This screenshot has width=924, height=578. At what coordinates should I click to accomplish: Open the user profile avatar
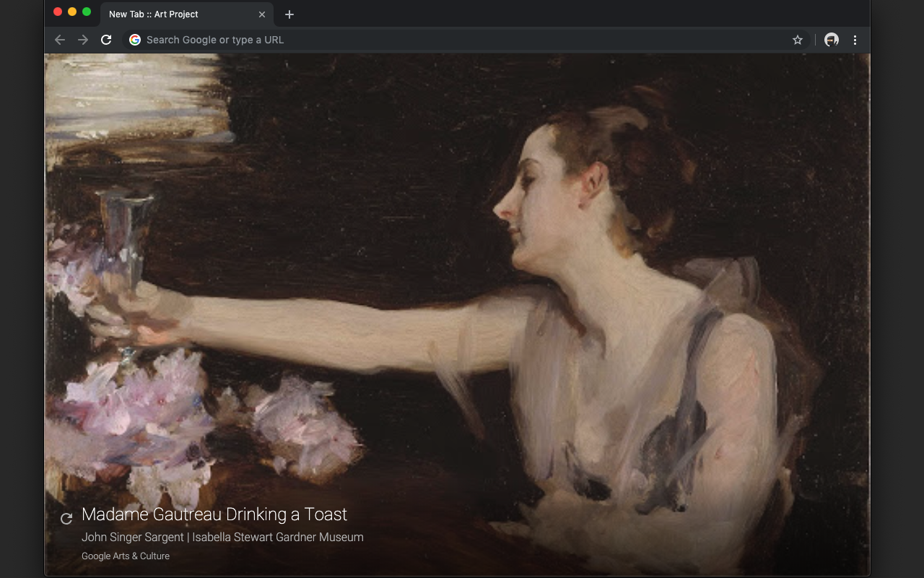tap(832, 40)
